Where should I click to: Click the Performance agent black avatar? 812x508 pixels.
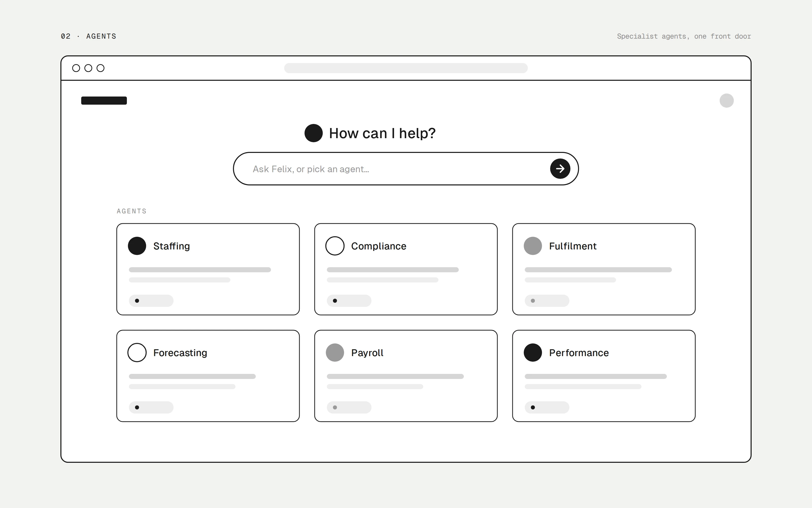point(533,353)
